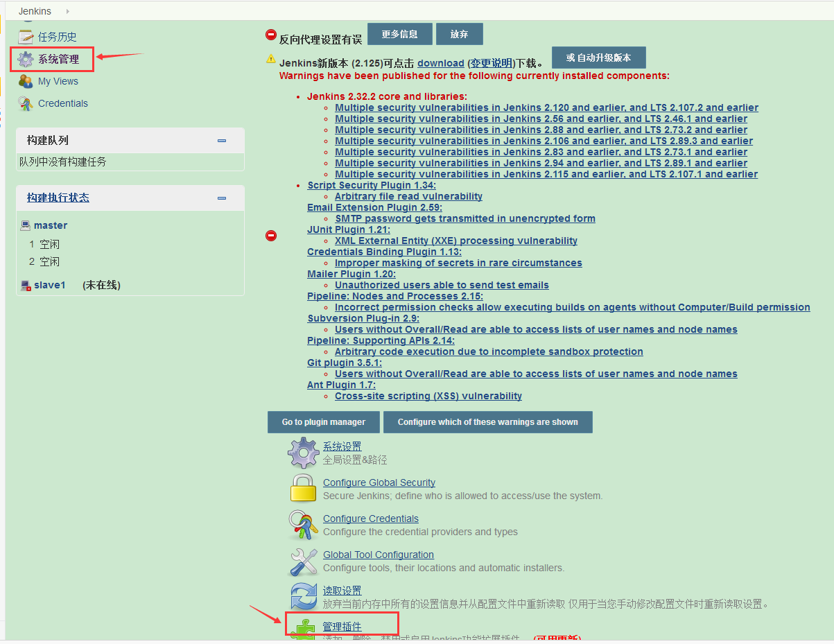Open SMTP password transmitted unencrypted link

click(465, 218)
